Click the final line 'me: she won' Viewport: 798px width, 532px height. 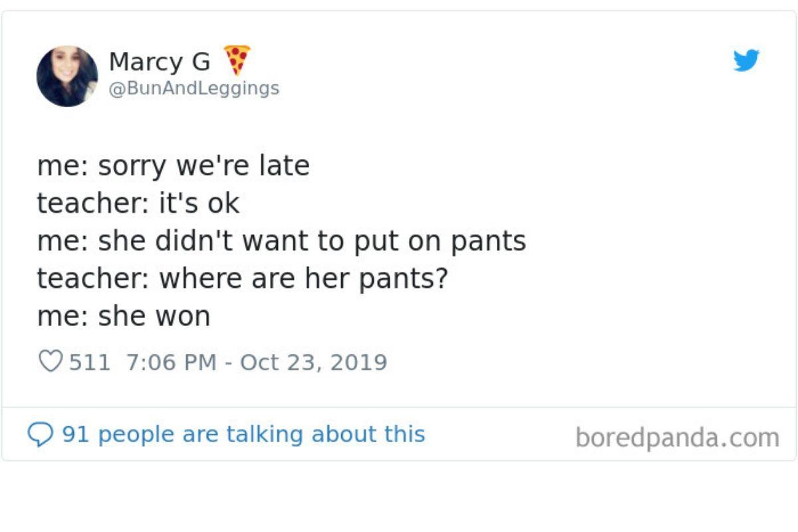(x=124, y=317)
